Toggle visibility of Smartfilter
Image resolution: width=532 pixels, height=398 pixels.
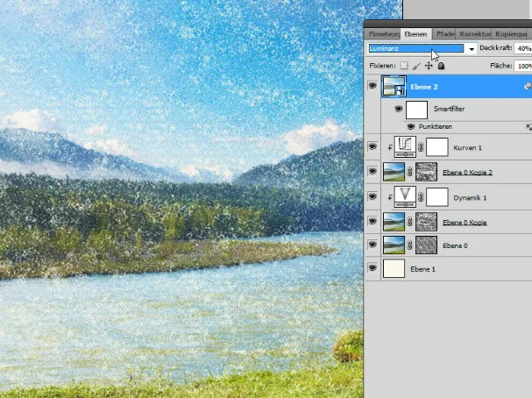click(398, 109)
